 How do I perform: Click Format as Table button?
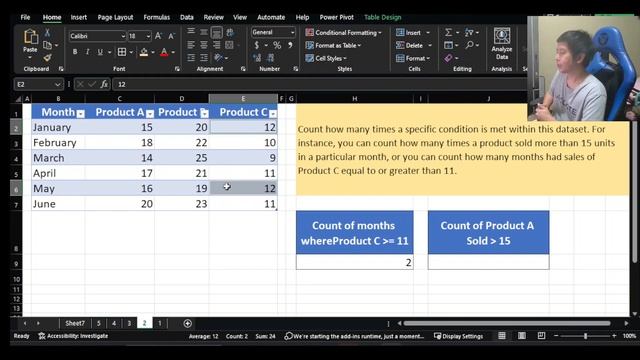click(x=333, y=45)
